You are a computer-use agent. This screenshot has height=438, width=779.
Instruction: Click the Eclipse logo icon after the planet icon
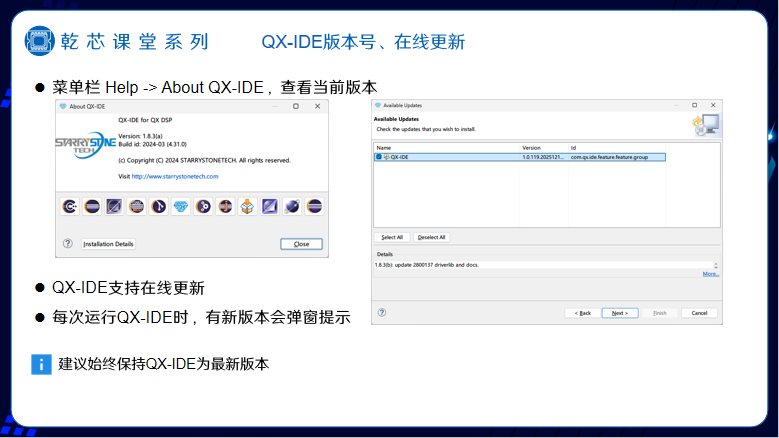coord(314,206)
